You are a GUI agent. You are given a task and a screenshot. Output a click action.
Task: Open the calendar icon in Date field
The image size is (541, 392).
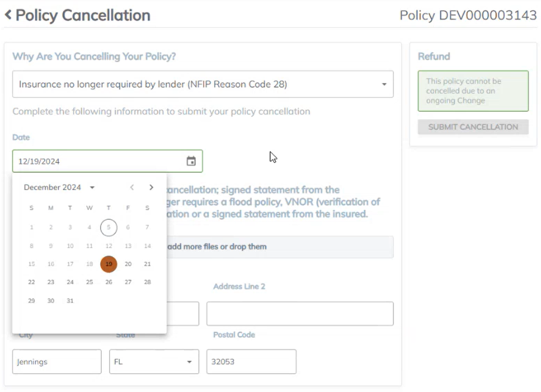tap(191, 161)
